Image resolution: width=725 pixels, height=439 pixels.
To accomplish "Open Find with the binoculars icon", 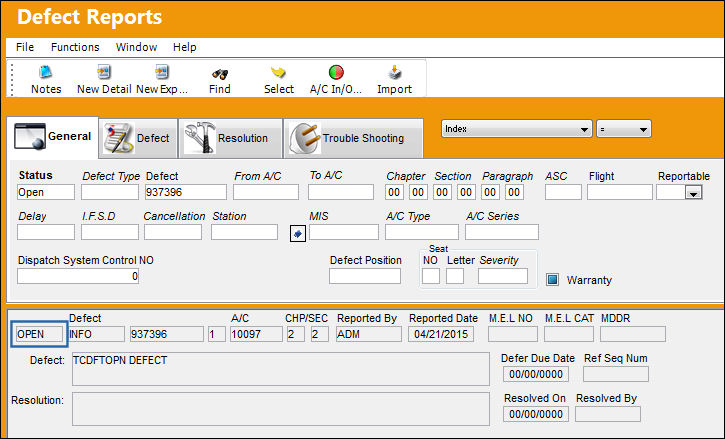I will (x=220, y=74).
